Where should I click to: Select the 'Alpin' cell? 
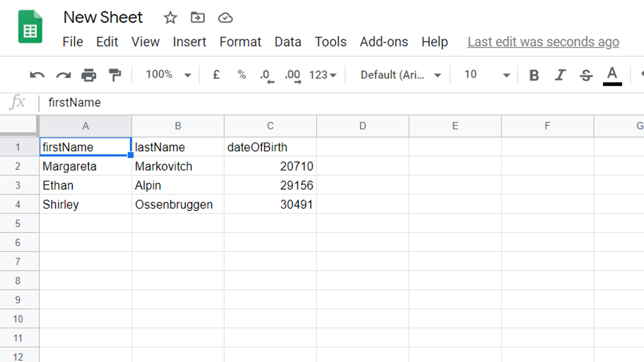178,185
